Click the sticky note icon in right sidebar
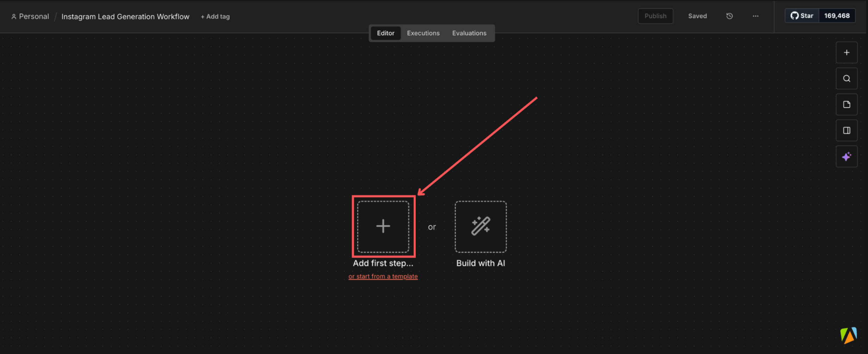This screenshot has width=868, height=354. pyautogui.click(x=846, y=104)
